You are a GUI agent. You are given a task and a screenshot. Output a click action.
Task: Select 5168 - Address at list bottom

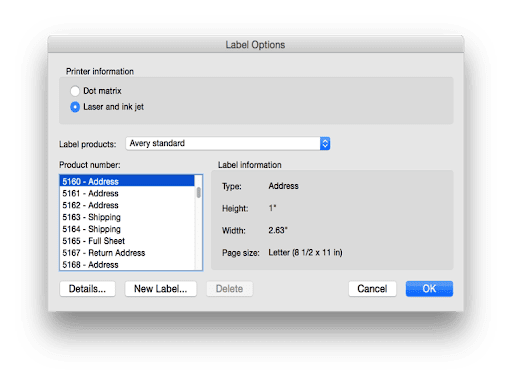tap(127, 264)
